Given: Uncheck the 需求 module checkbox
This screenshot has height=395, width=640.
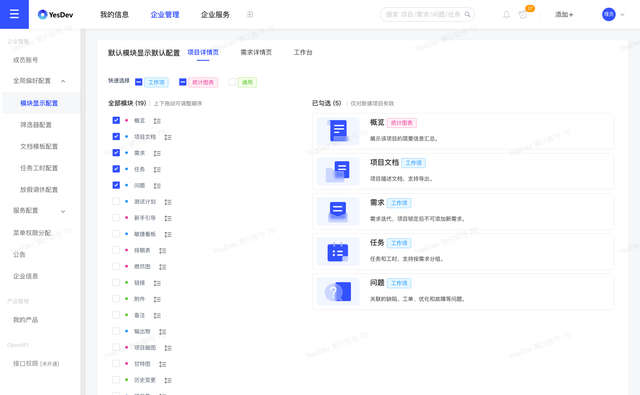Looking at the screenshot, I should 116,153.
